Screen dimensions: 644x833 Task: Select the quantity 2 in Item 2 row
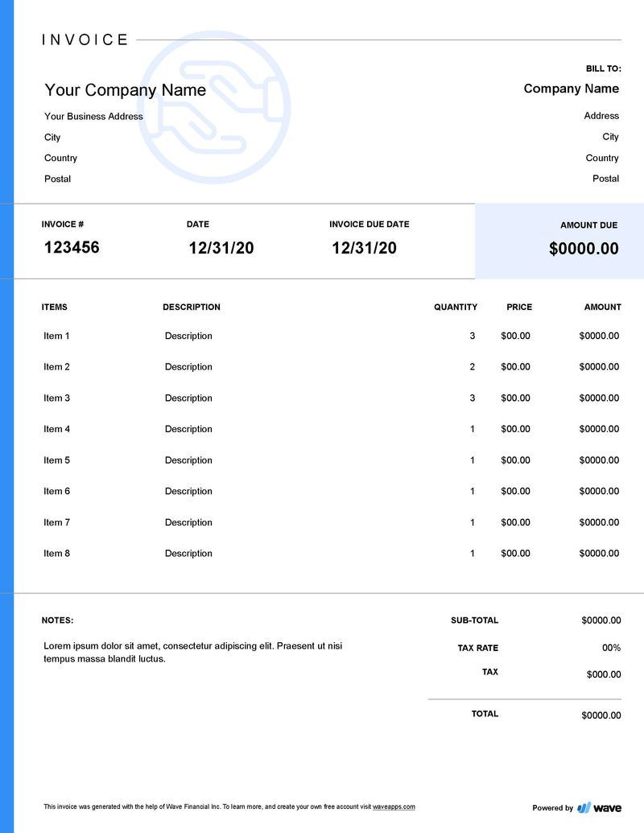click(x=472, y=366)
